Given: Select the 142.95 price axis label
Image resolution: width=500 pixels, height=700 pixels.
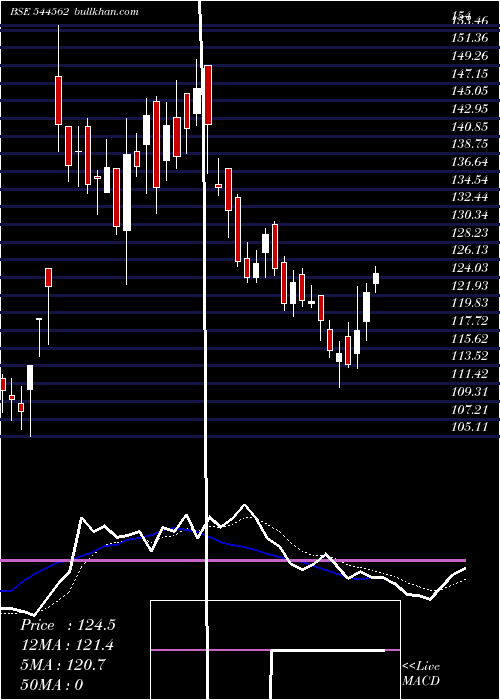Looking at the screenshot, I should 470,109.
